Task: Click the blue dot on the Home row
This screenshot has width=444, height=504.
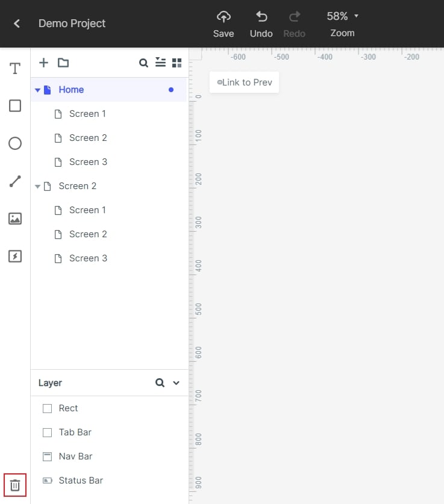Action: click(x=171, y=90)
